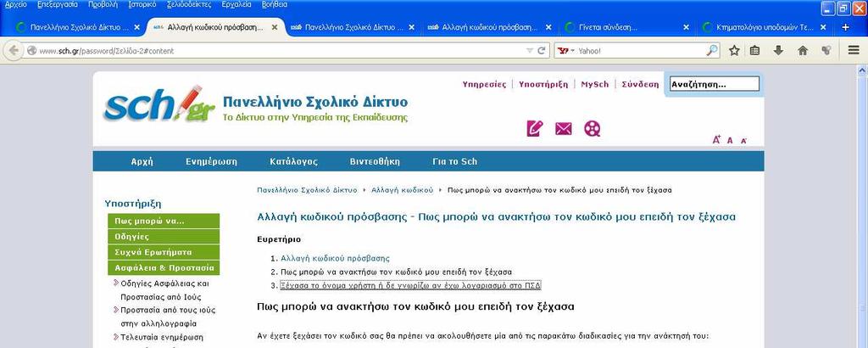Decrease font size with A- icon
This screenshot has width=868, height=348.
pyautogui.click(x=743, y=141)
